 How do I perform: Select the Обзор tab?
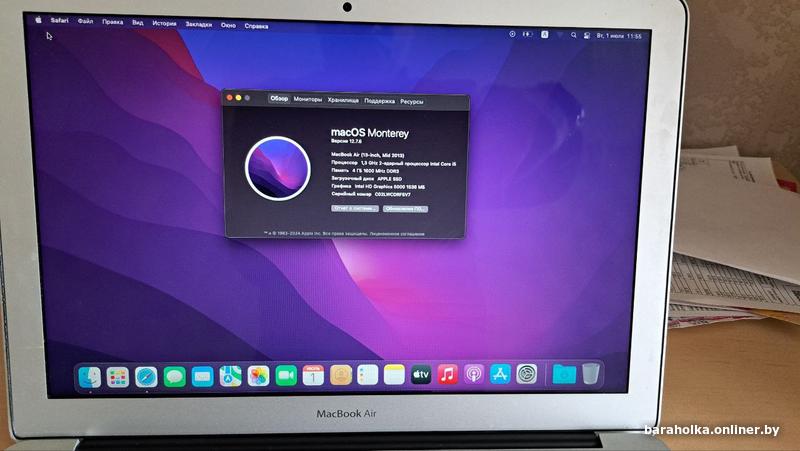pos(279,98)
